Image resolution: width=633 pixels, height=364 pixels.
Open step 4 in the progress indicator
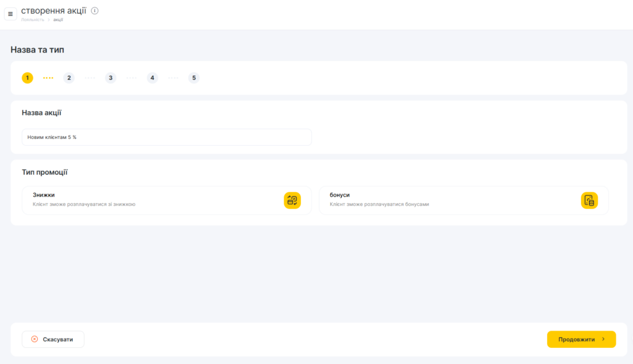point(152,78)
